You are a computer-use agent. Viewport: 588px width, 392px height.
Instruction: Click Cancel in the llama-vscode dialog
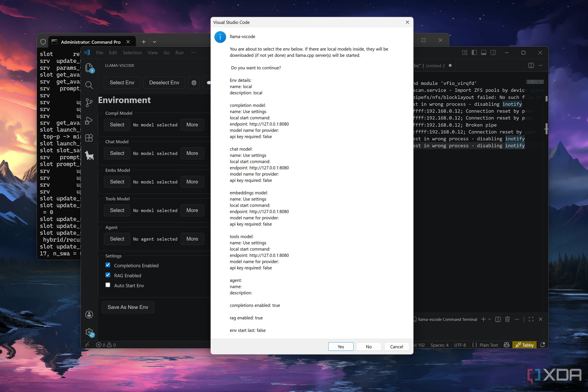tap(396, 347)
